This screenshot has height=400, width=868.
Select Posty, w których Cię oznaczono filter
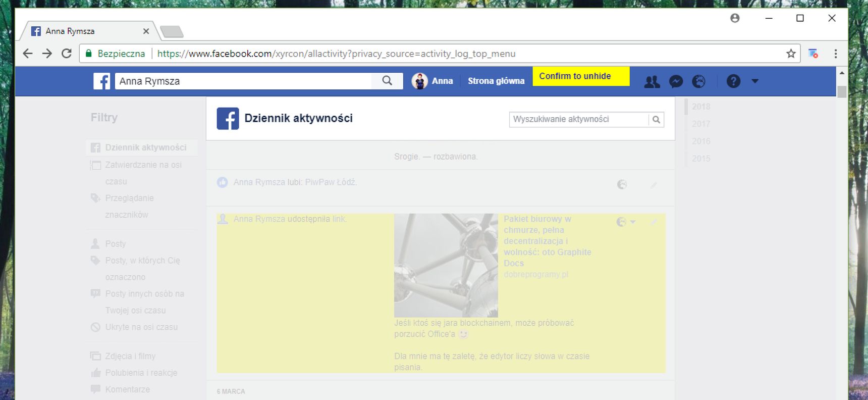pyautogui.click(x=141, y=269)
